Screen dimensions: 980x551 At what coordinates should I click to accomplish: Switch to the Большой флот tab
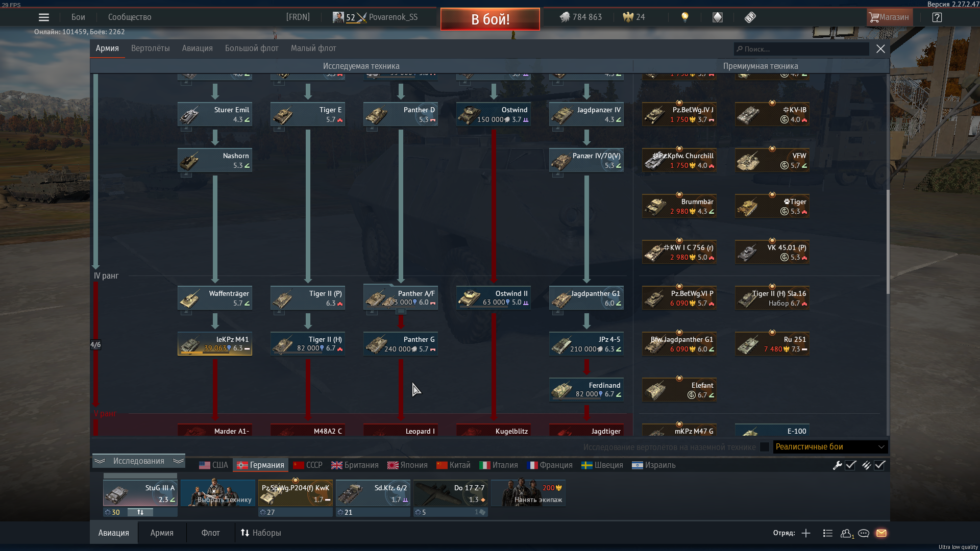[x=252, y=48]
